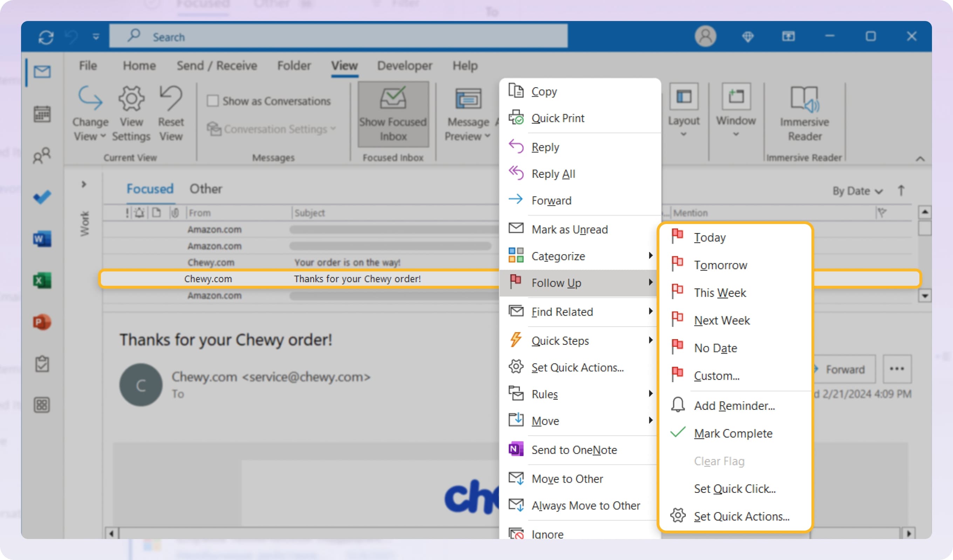Open the Developer ribbon tab
This screenshot has width=953, height=560.
tap(404, 65)
